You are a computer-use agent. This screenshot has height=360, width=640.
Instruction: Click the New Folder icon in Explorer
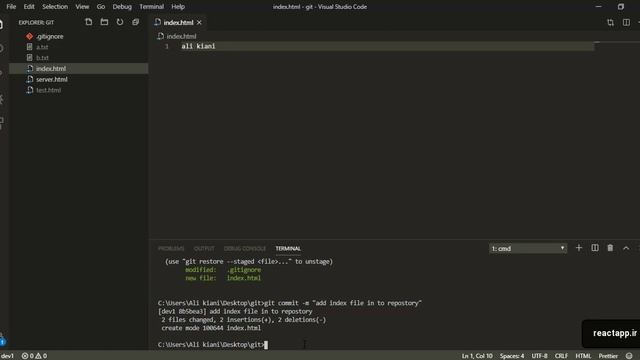click(x=104, y=22)
